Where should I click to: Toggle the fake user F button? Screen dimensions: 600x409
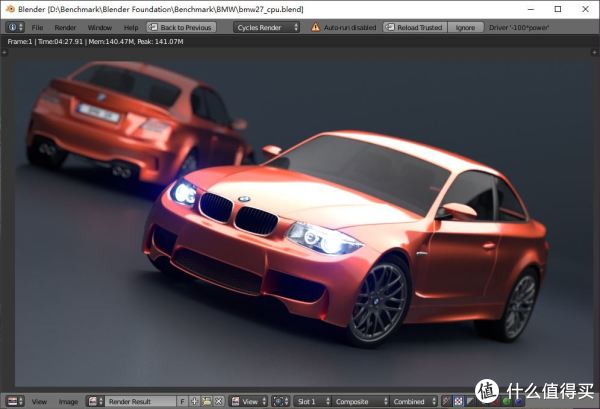[183, 401]
